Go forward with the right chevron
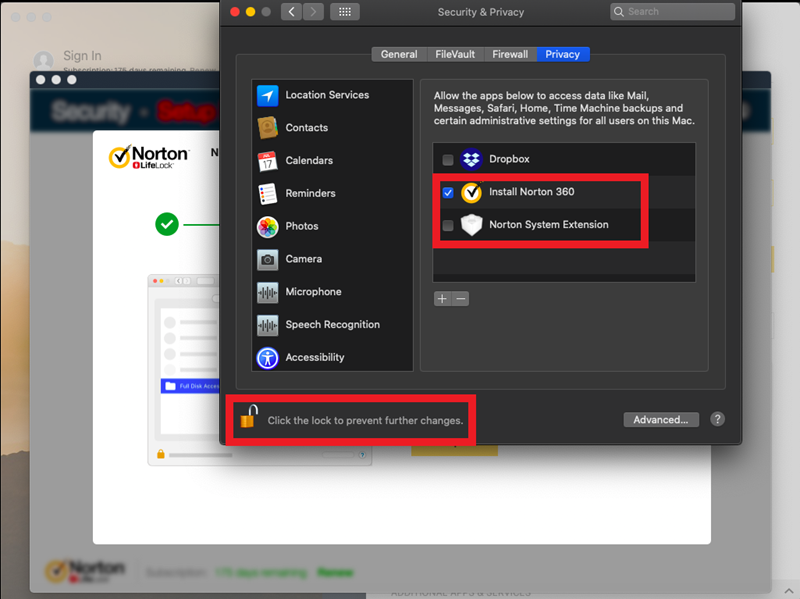 (x=313, y=12)
